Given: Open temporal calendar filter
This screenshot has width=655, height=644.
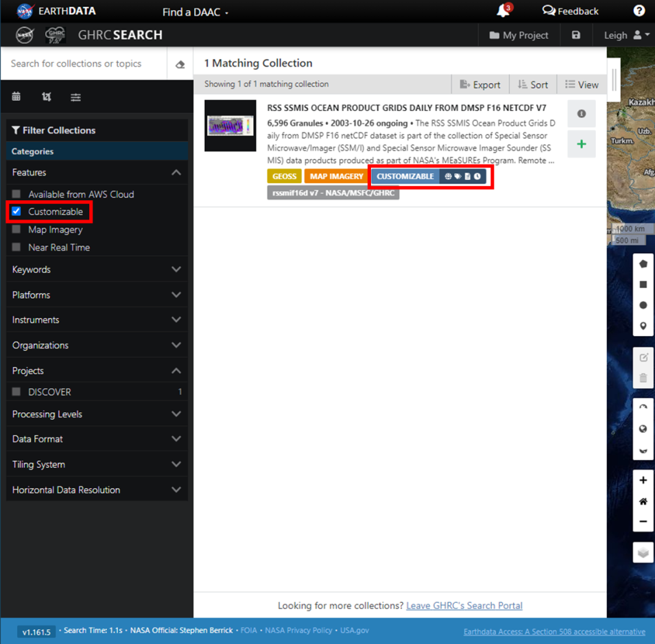Looking at the screenshot, I should click(16, 97).
